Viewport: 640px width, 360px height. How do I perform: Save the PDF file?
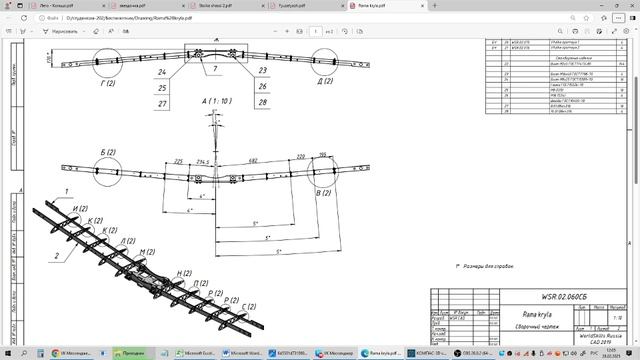[x=587, y=31]
